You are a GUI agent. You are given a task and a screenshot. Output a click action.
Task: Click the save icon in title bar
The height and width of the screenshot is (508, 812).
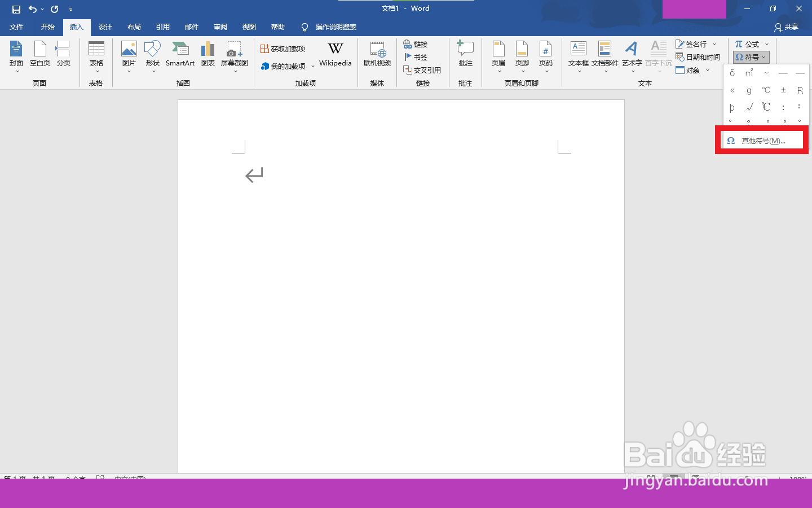16,9
